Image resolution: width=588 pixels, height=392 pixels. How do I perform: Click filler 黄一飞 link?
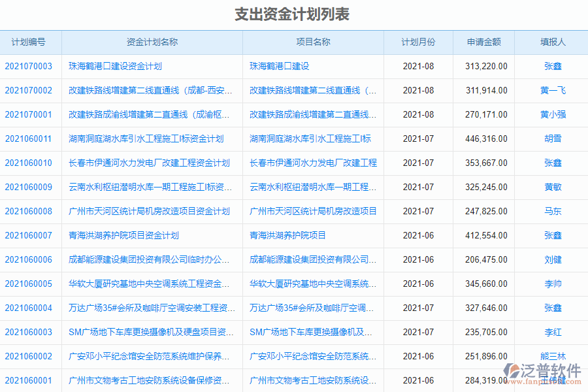(552, 90)
